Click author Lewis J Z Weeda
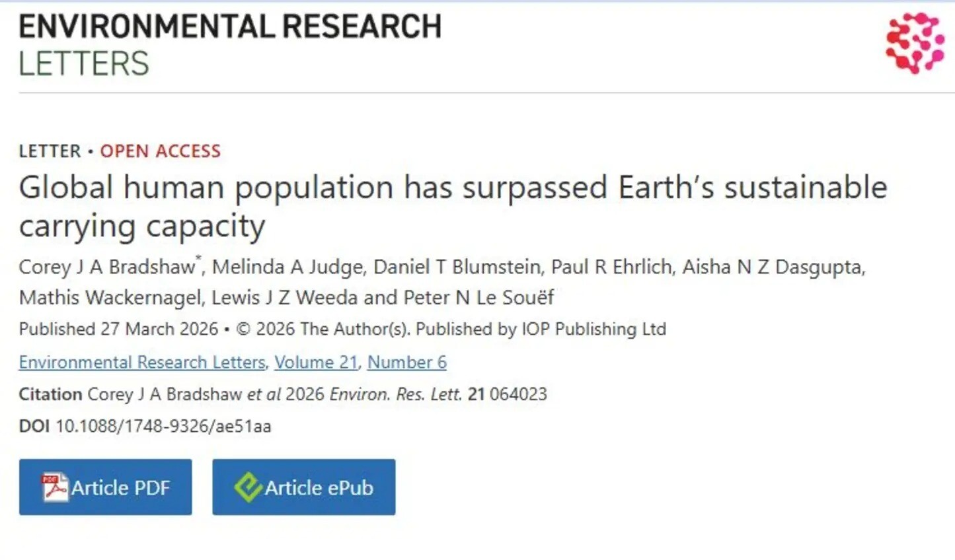955x560 pixels. tap(284, 298)
